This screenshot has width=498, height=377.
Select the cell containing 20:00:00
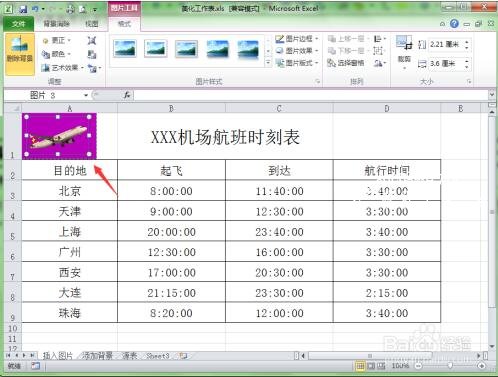(x=171, y=232)
